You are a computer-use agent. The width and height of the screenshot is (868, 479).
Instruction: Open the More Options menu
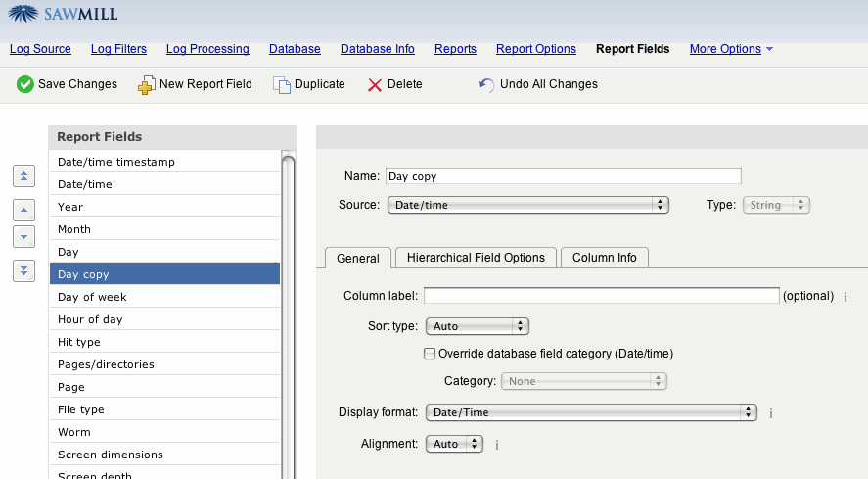pos(731,49)
